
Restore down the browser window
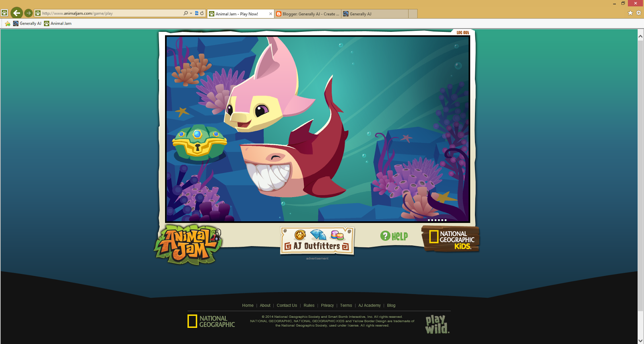point(623,3)
